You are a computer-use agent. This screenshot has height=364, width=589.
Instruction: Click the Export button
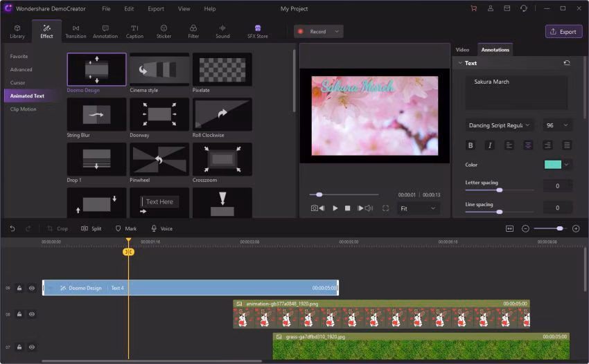click(x=563, y=31)
